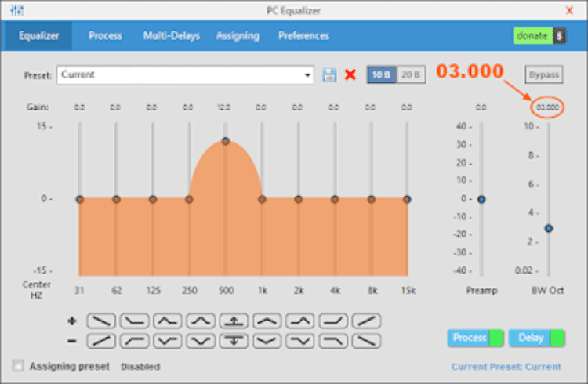Viewport: 588px width, 384px height.
Task: Apply the minus-row wide chevron dip shape
Action: pyautogui.click(x=267, y=341)
